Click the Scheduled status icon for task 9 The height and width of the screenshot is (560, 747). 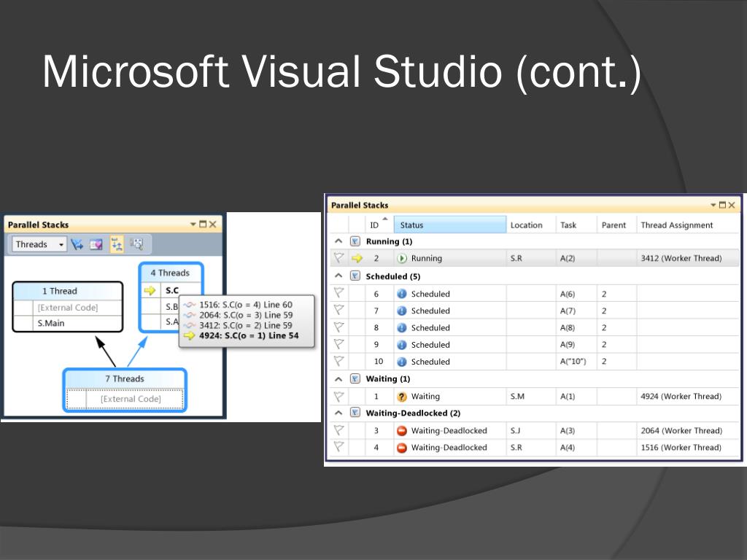click(402, 345)
